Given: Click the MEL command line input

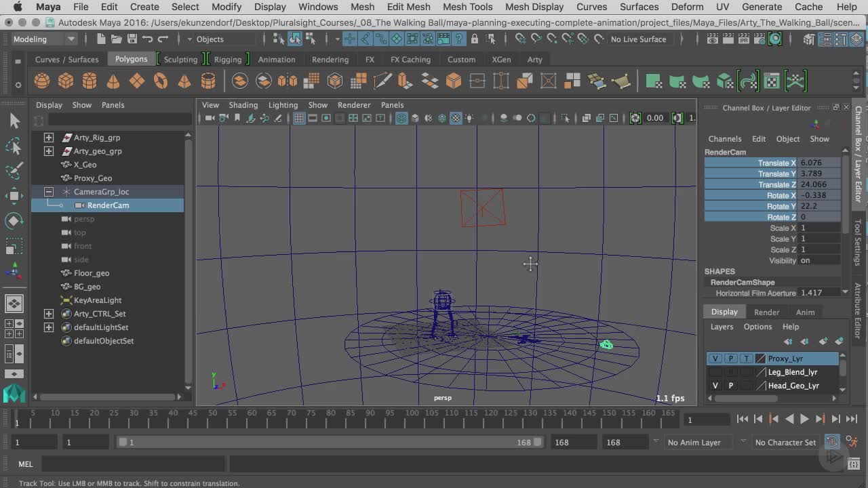Looking at the screenshot, I should tap(134, 464).
